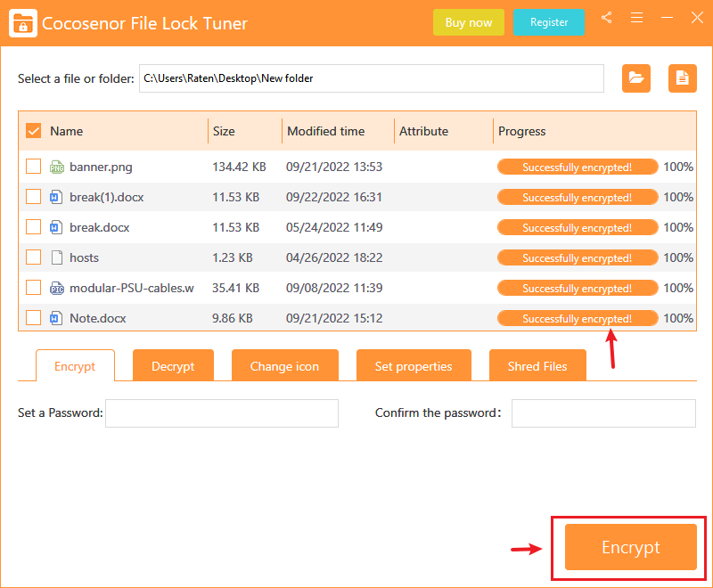Select the Note.docx file name

point(98,318)
